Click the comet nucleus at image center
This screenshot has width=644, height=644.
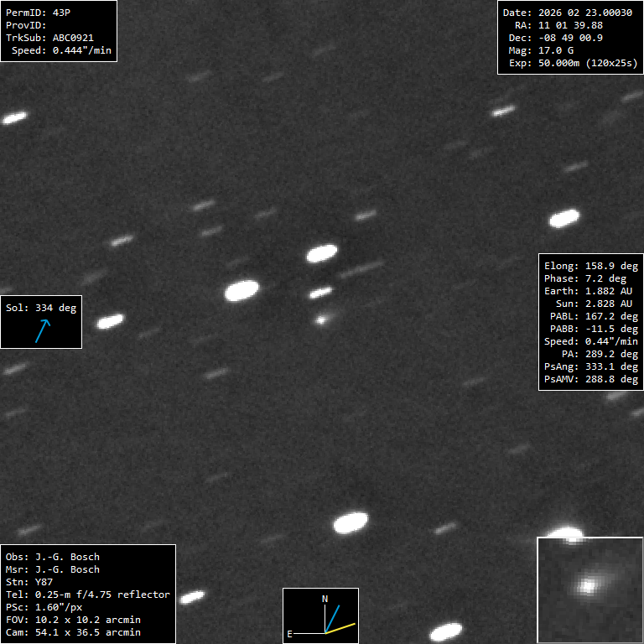pyautogui.click(x=320, y=319)
